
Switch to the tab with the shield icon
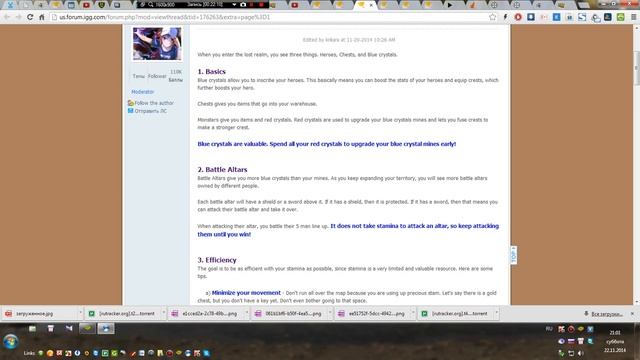[x=102, y=5]
